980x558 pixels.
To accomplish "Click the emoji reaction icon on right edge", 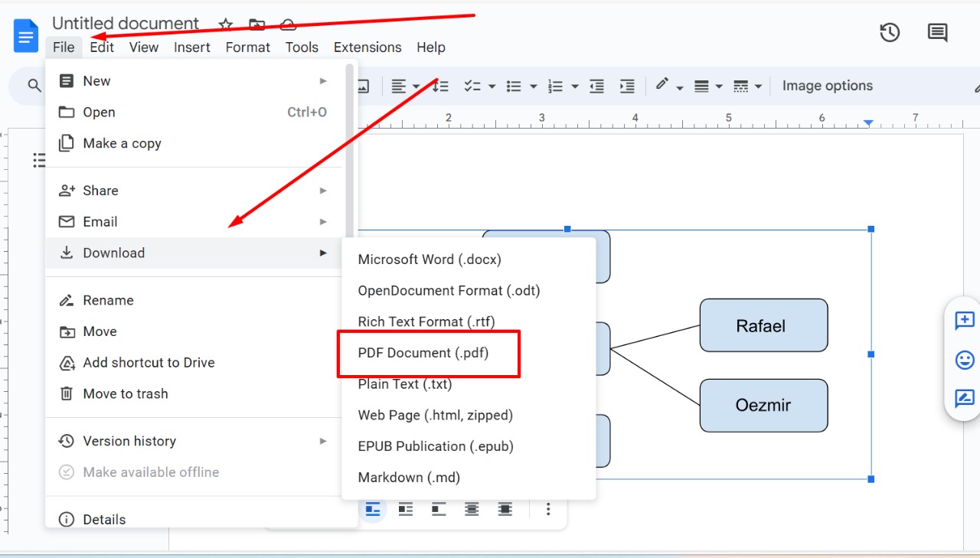I will tap(965, 359).
